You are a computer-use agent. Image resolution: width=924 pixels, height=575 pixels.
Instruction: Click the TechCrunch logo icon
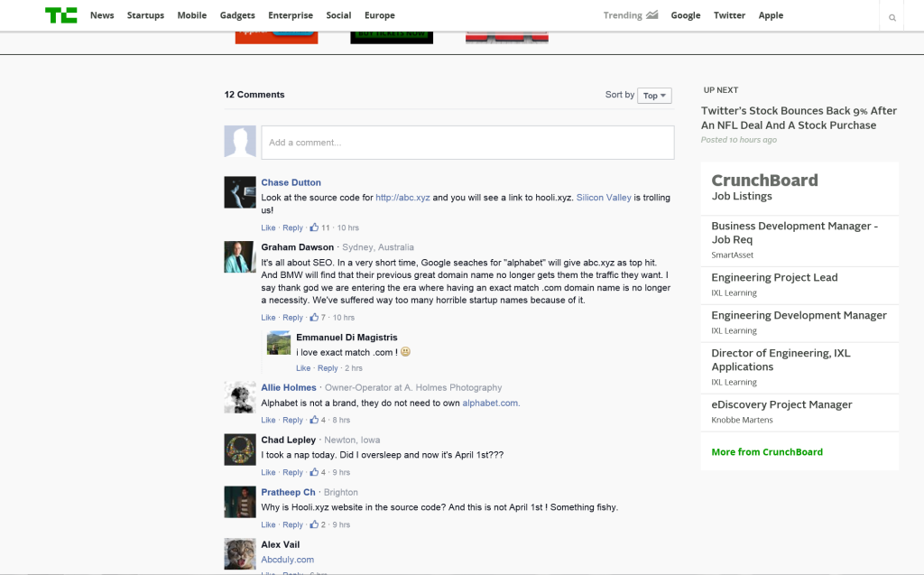(61, 15)
